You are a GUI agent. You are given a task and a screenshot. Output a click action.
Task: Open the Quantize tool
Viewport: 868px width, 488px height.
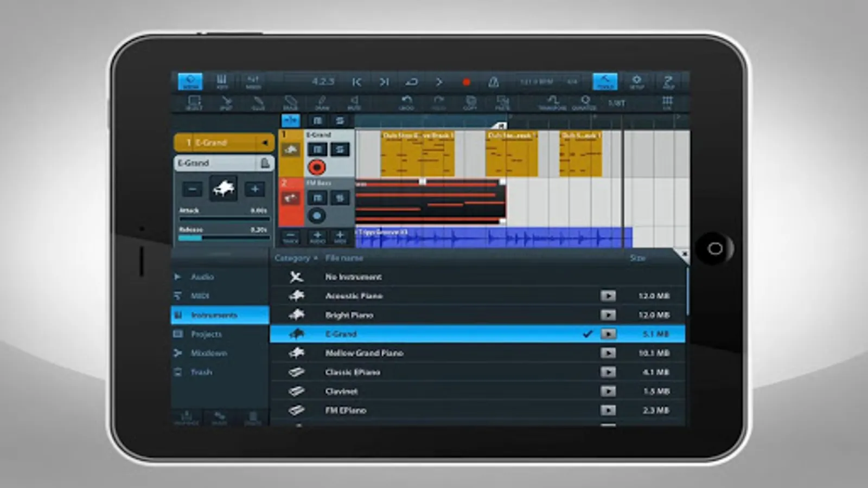pyautogui.click(x=584, y=102)
